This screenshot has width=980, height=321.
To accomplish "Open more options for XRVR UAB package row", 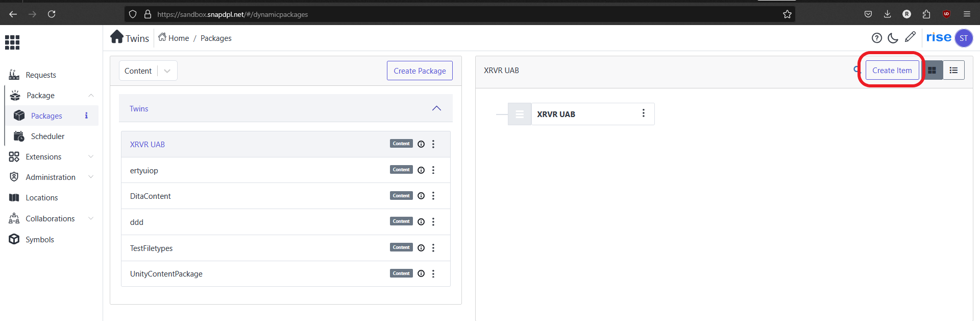I will [x=433, y=144].
